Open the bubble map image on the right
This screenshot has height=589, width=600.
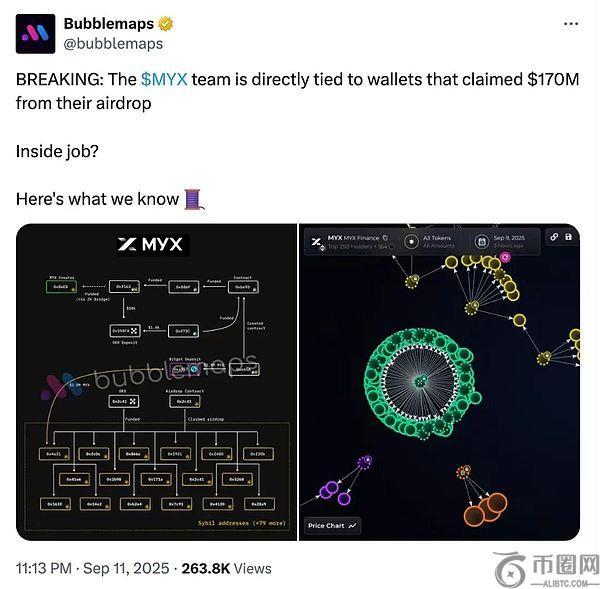(x=439, y=382)
